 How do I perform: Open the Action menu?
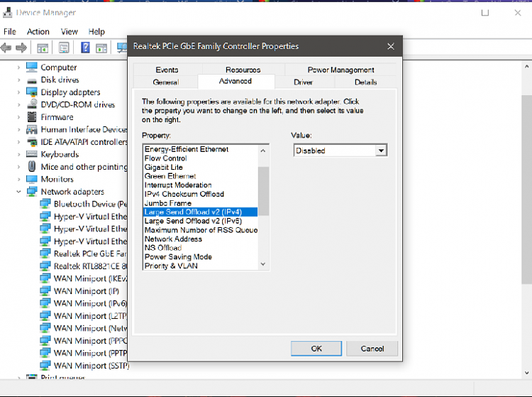[38, 31]
